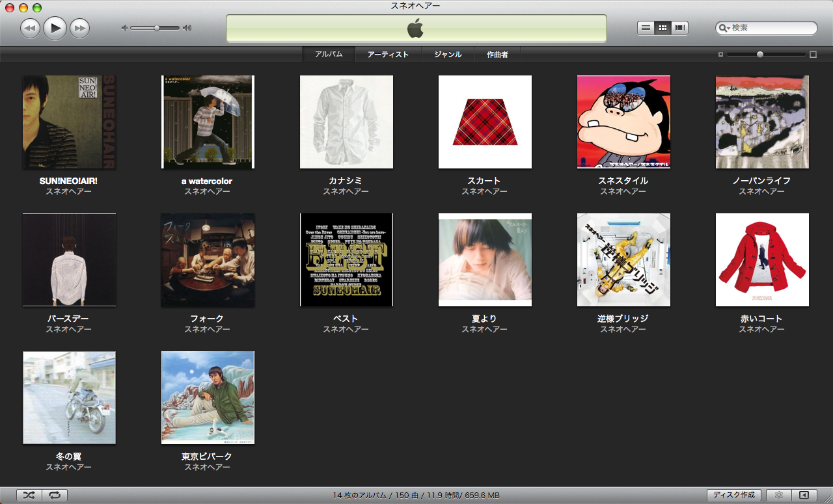The height and width of the screenshot is (504, 833).
Task: Click the artist name under ベスト
Action: point(346,329)
